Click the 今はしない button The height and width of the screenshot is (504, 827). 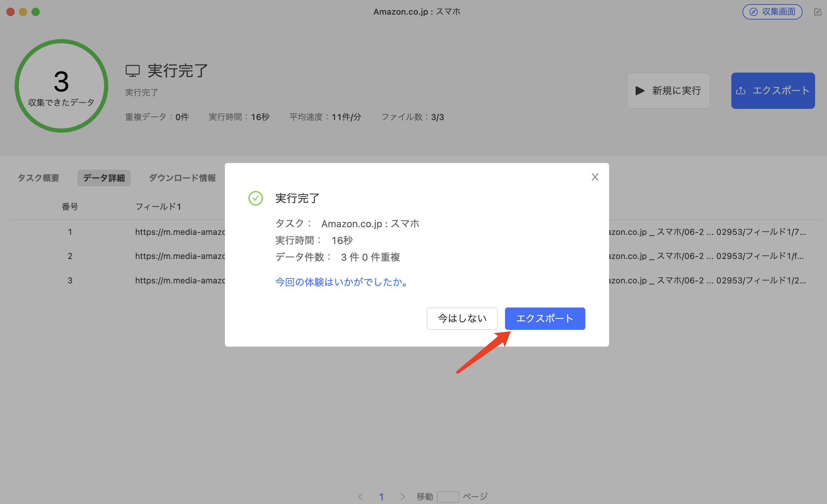(x=462, y=318)
